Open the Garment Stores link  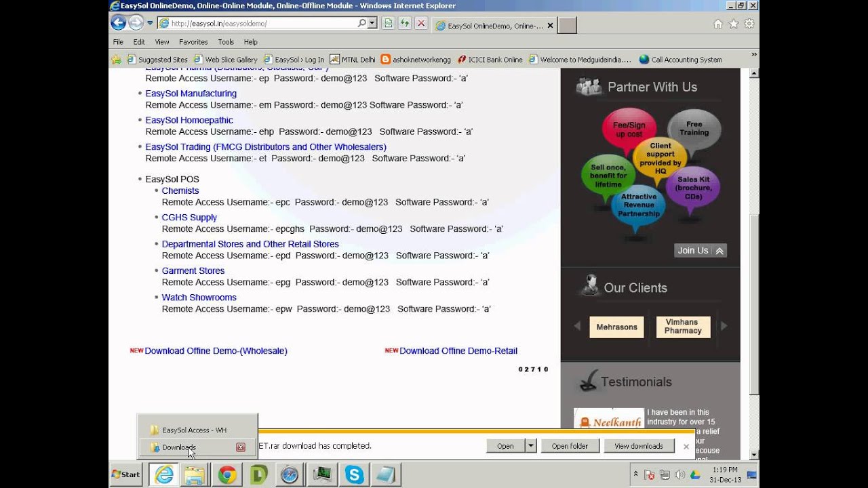[193, 270]
